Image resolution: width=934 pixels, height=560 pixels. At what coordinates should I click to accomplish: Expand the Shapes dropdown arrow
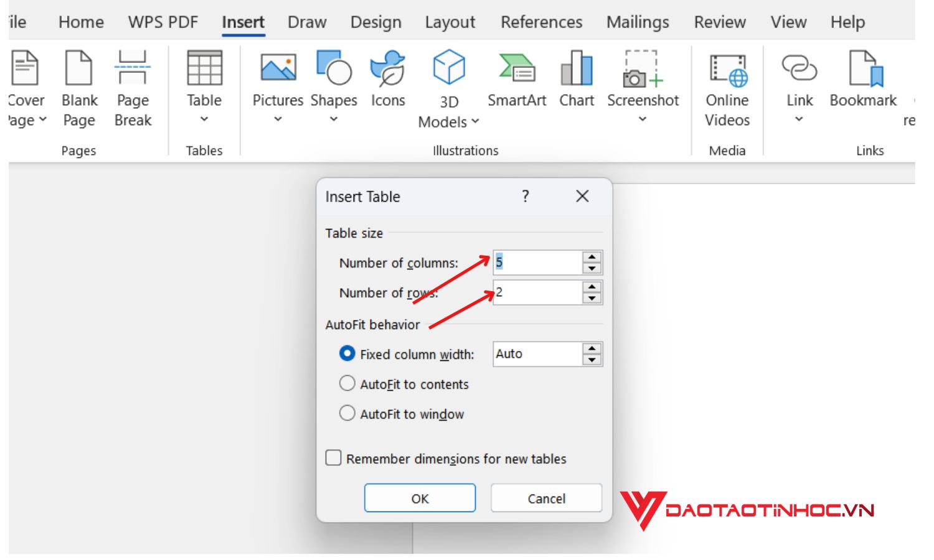(334, 119)
